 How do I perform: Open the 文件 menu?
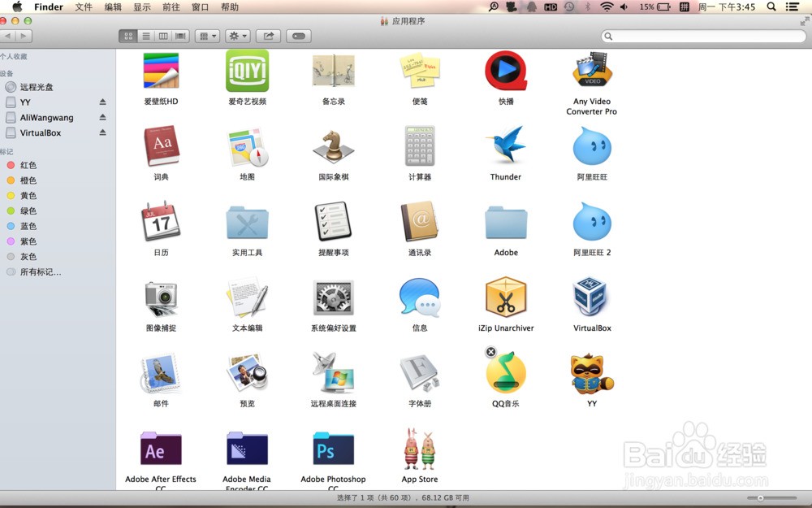(84, 7)
